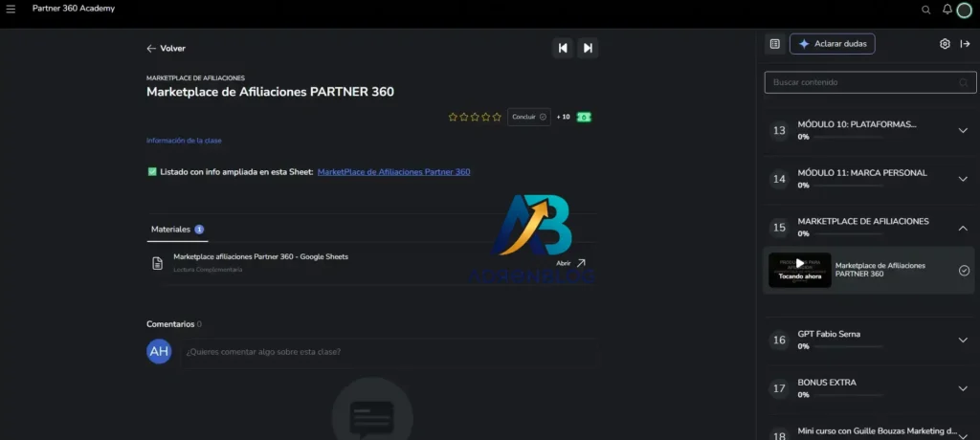Click the Aclarar dudas button
This screenshot has height=440, width=980.
click(x=833, y=44)
